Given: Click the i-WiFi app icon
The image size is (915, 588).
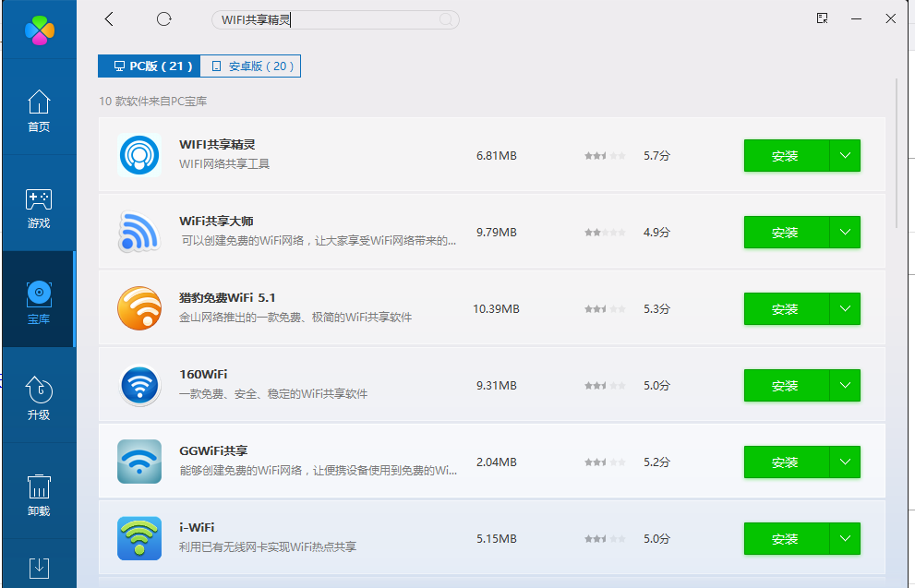Looking at the screenshot, I should pos(138,538).
